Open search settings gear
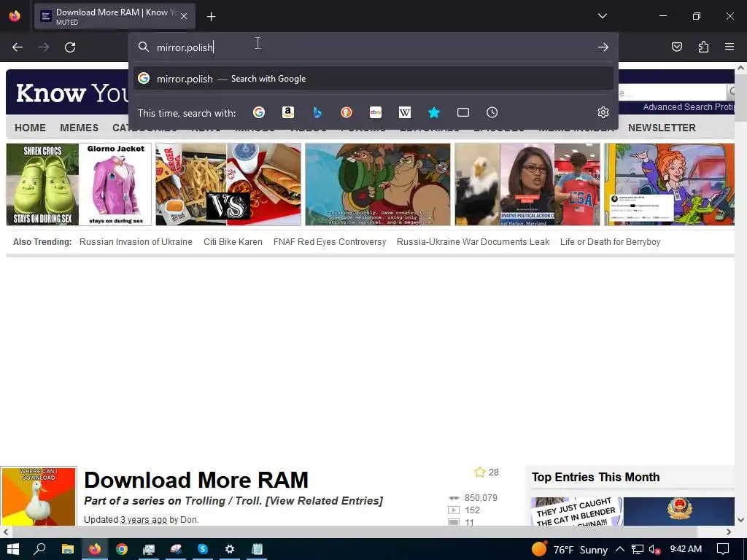747x560 pixels. coord(603,112)
